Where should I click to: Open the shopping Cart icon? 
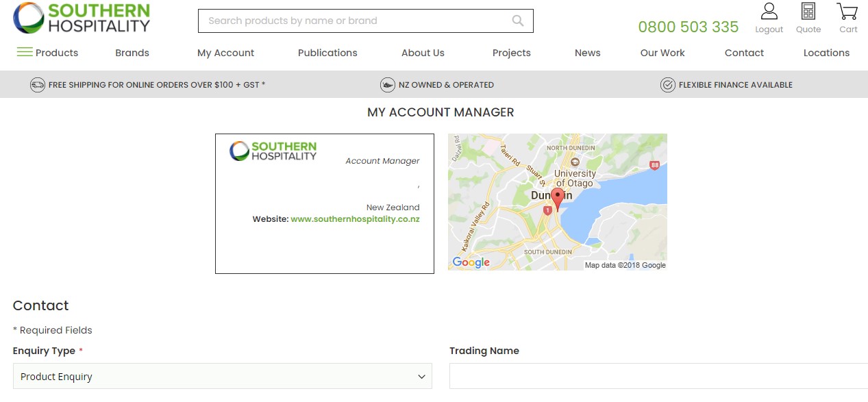(x=847, y=12)
